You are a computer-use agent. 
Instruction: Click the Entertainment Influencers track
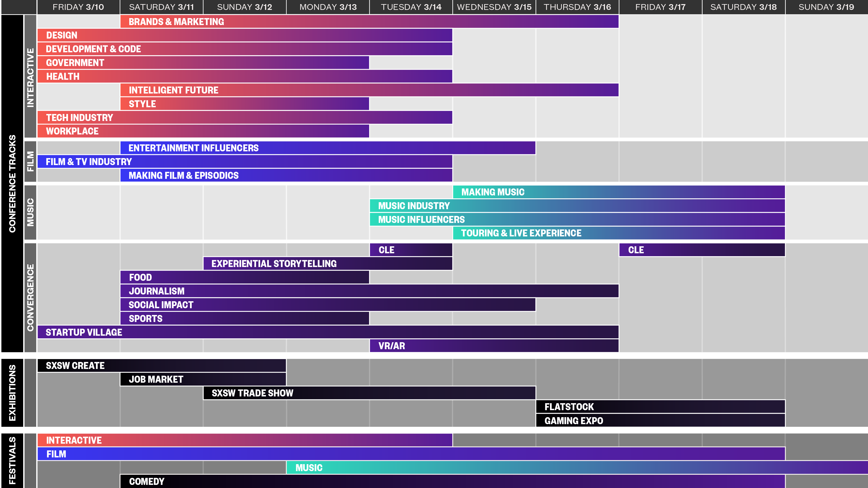pyautogui.click(x=327, y=148)
